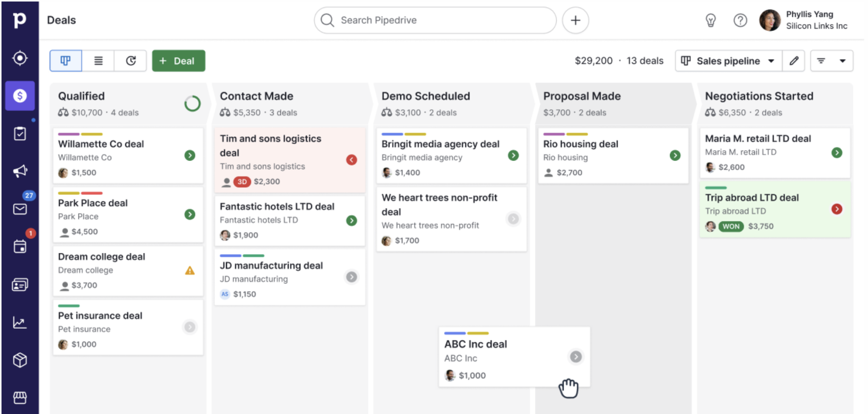Viewport: 868px width, 414px height.
Task: Click grey arrow on We heart trees deal
Action: (x=513, y=219)
